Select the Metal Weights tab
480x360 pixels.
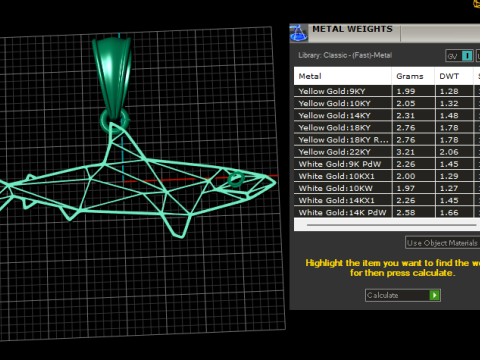pos(352,30)
